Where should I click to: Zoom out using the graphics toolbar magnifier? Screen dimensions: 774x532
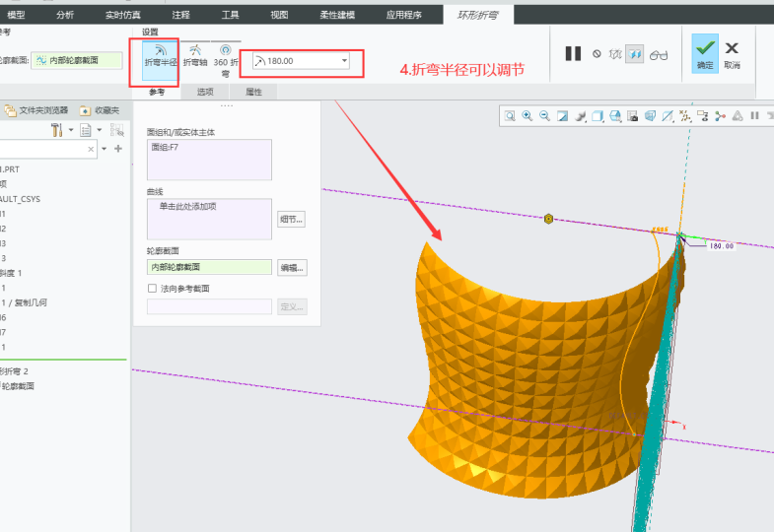point(544,116)
